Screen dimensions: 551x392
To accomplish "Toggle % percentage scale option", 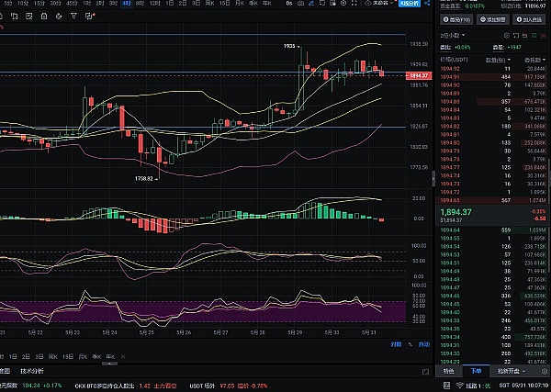I will [x=411, y=344].
